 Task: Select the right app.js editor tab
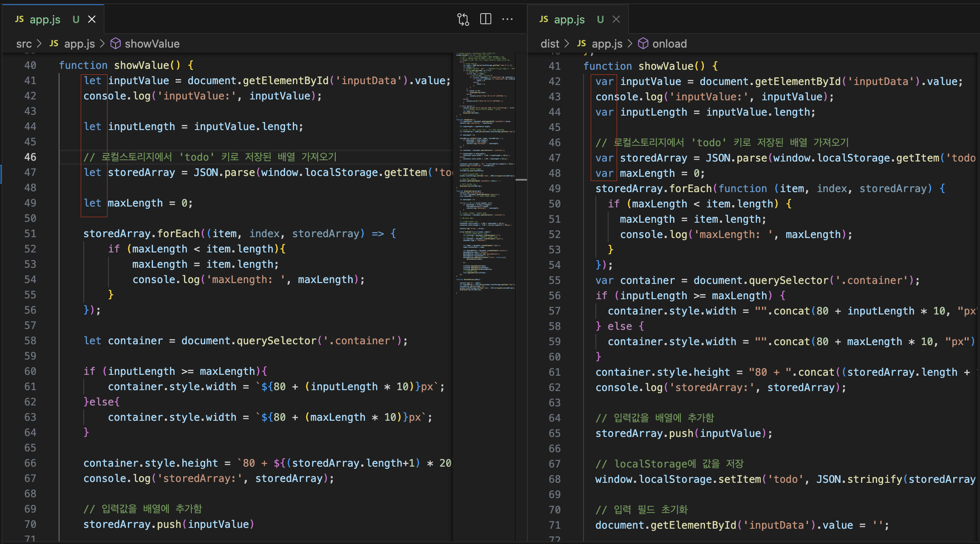569,20
